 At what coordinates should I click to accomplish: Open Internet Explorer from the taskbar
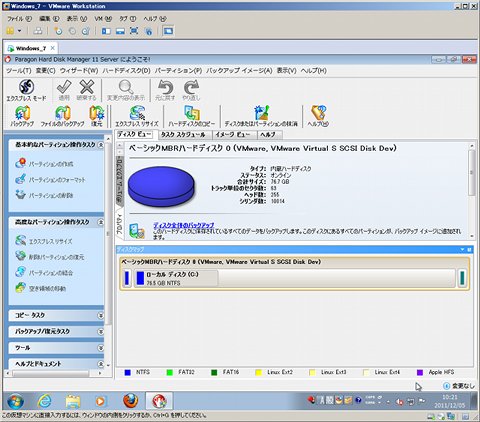point(44,400)
